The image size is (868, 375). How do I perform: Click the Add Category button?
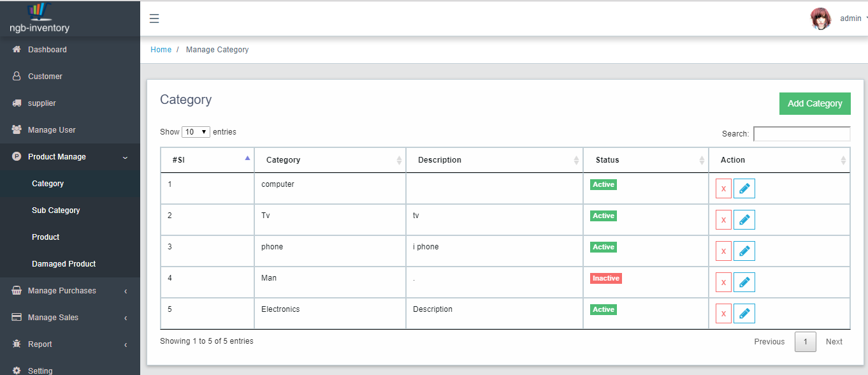[814, 103]
